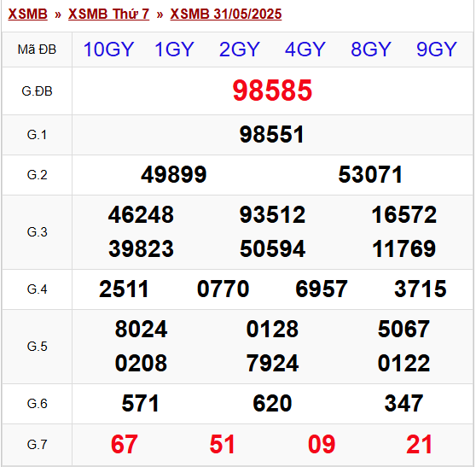Click the G.5 number 7924
Screen dimensions: 476x467
[x=272, y=364]
